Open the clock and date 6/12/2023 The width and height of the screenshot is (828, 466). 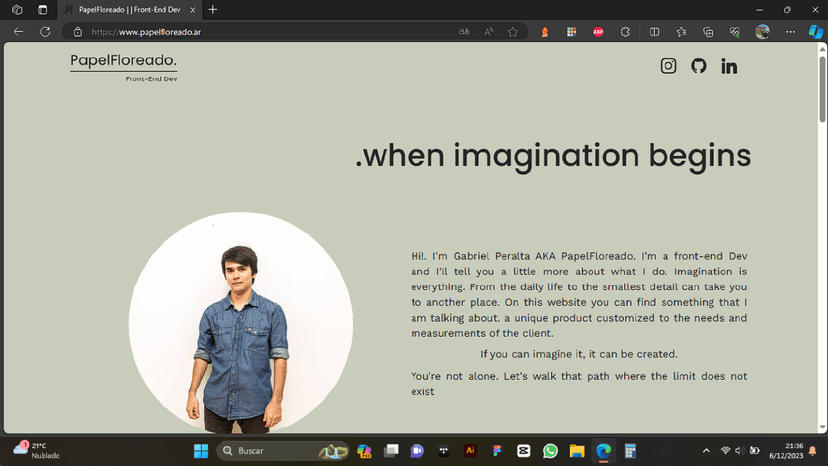786,451
